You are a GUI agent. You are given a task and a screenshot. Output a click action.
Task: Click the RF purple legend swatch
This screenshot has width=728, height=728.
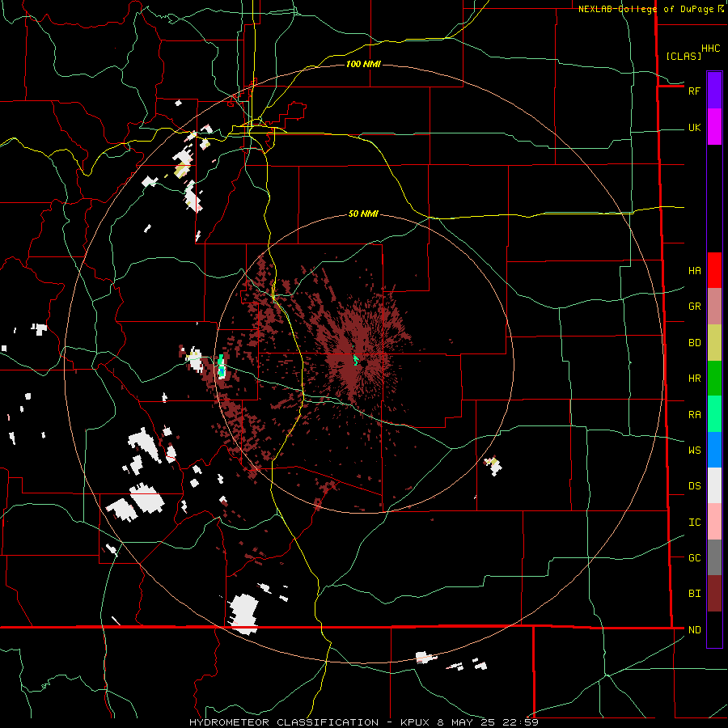coord(714,91)
